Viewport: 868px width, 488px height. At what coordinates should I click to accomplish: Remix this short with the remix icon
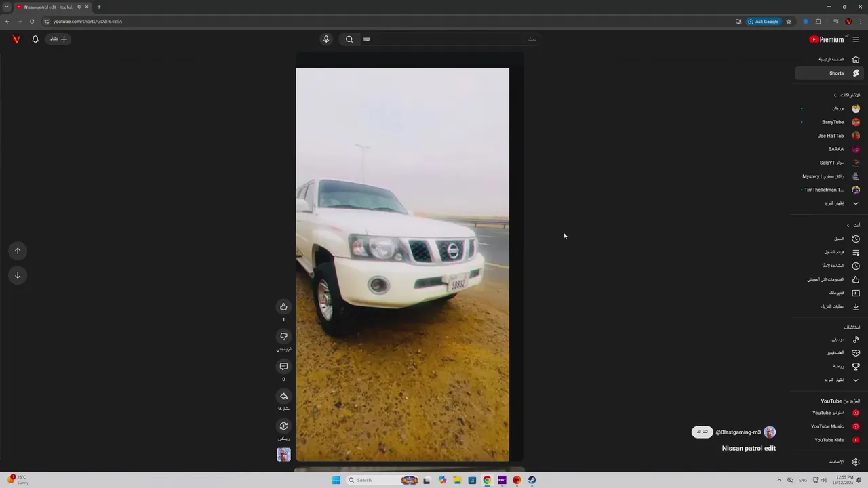[283, 426]
